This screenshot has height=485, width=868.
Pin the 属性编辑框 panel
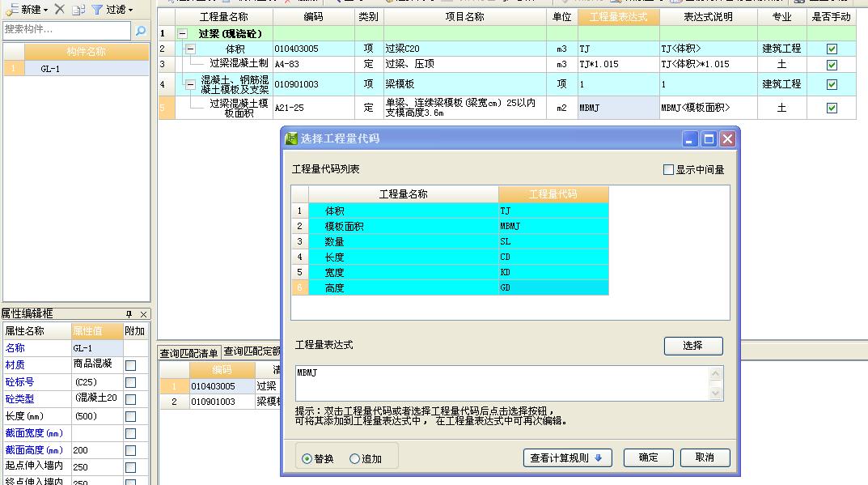(x=129, y=314)
